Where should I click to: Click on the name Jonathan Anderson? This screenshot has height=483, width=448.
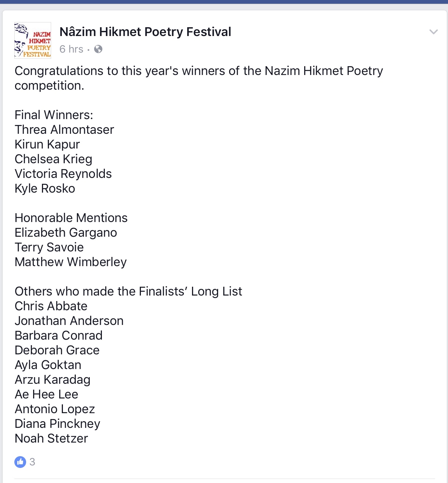pos(69,321)
